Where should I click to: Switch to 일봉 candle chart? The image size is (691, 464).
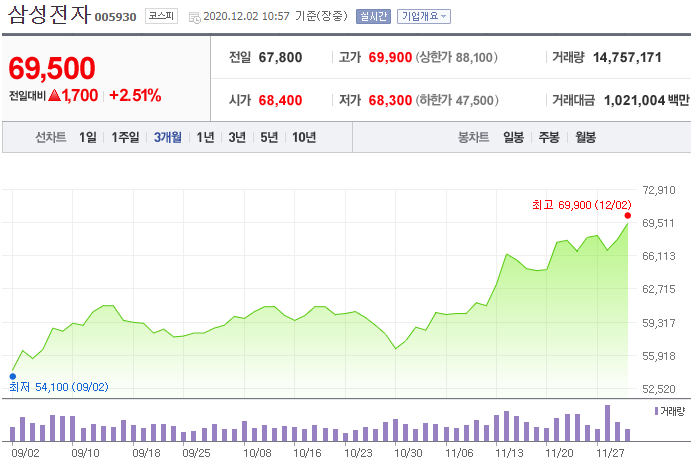coord(513,137)
